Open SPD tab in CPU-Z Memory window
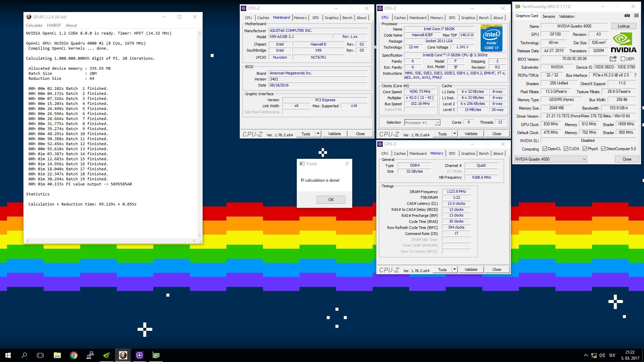644x362 pixels. [x=452, y=154]
